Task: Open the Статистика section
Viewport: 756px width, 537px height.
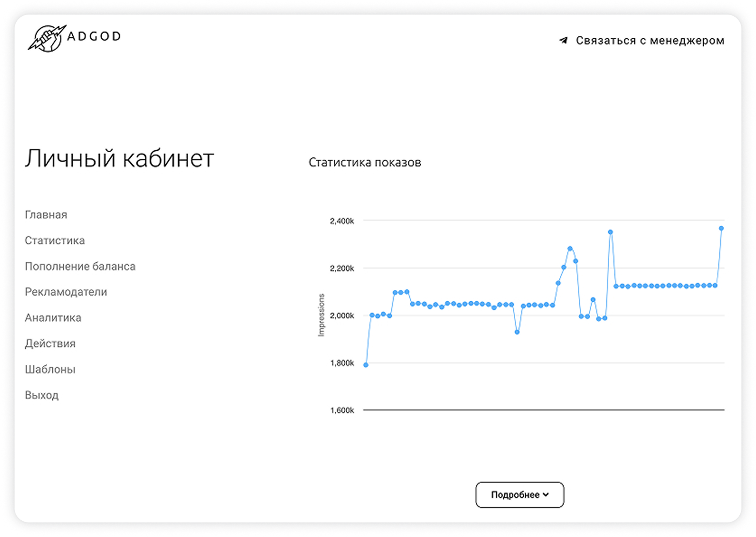Action: (x=55, y=240)
